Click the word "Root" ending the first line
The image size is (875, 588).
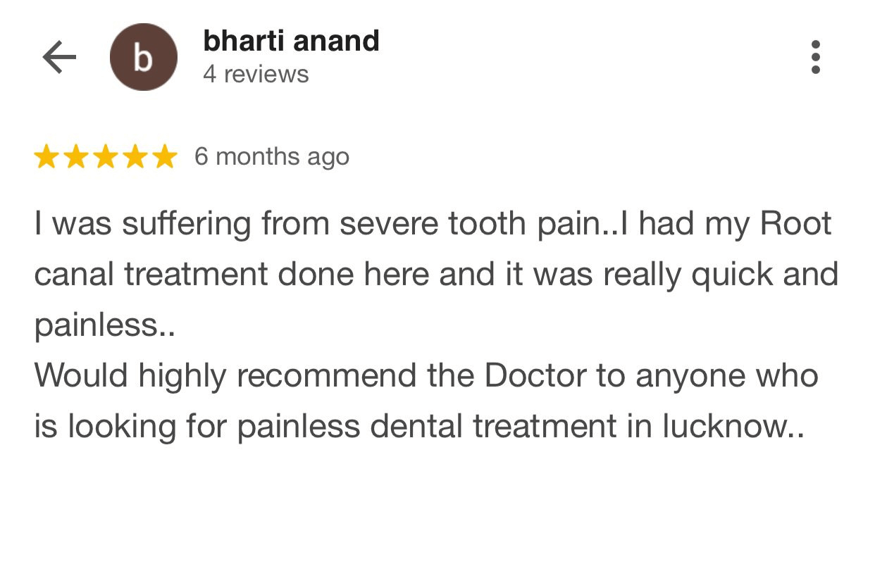796,225
